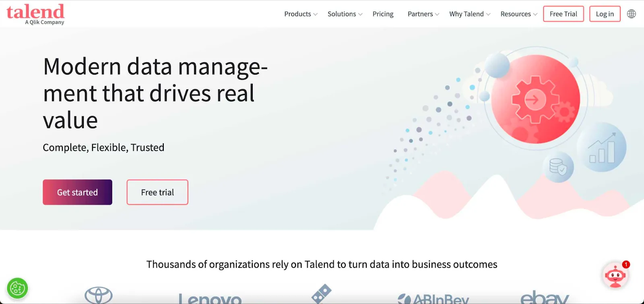Click the 'Complete, Flexible, Trusted' subtitle
This screenshot has height=304, width=644.
pyautogui.click(x=103, y=147)
